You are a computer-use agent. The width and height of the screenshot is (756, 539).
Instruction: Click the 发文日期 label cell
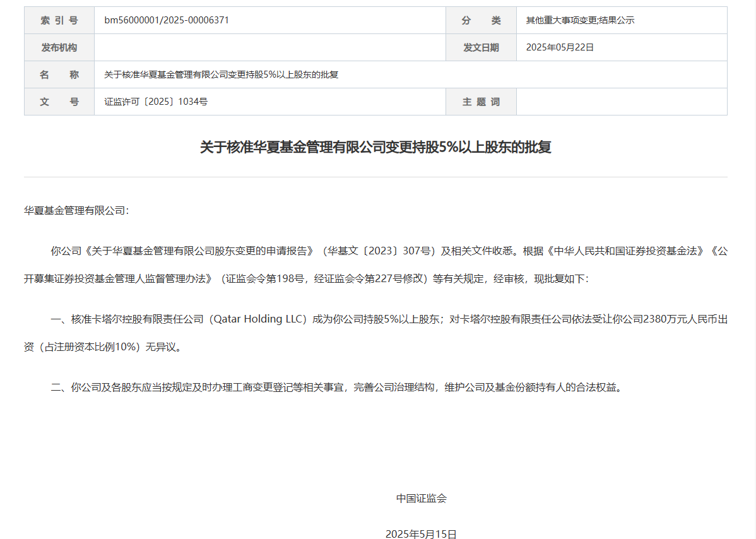(x=481, y=47)
